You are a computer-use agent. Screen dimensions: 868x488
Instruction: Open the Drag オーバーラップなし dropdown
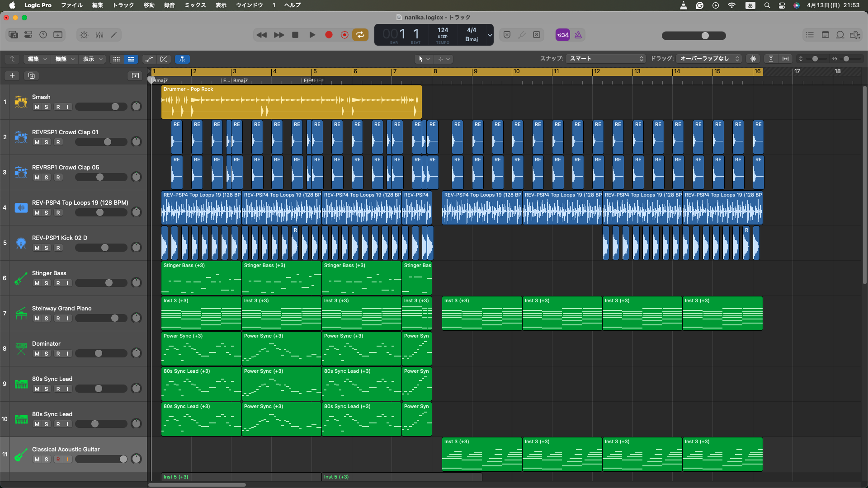[x=708, y=59]
